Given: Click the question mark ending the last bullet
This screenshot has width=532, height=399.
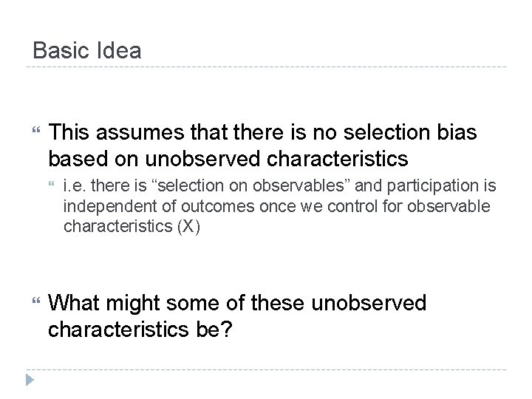Looking at the screenshot, I should pos(226,328).
